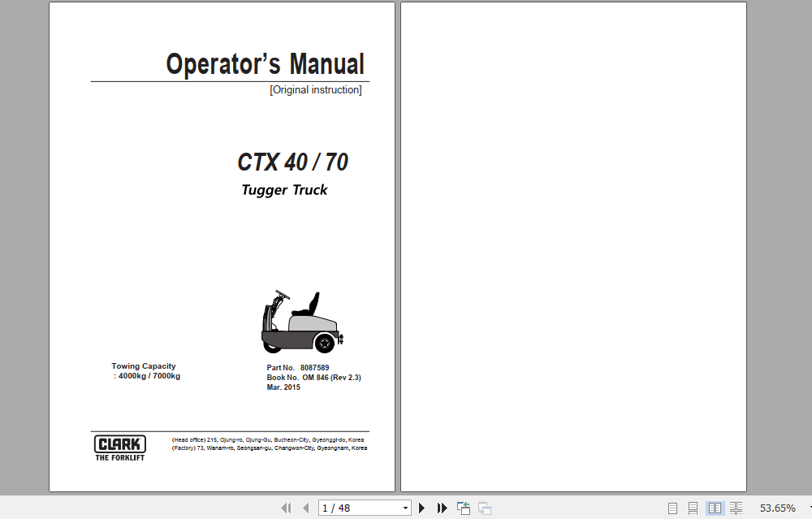This screenshot has width=812, height=519.
Task: Go to the first page button
Action: (286, 508)
